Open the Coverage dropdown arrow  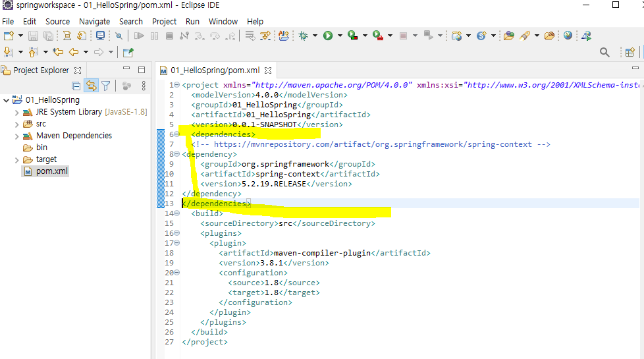pyautogui.click(x=365, y=36)
